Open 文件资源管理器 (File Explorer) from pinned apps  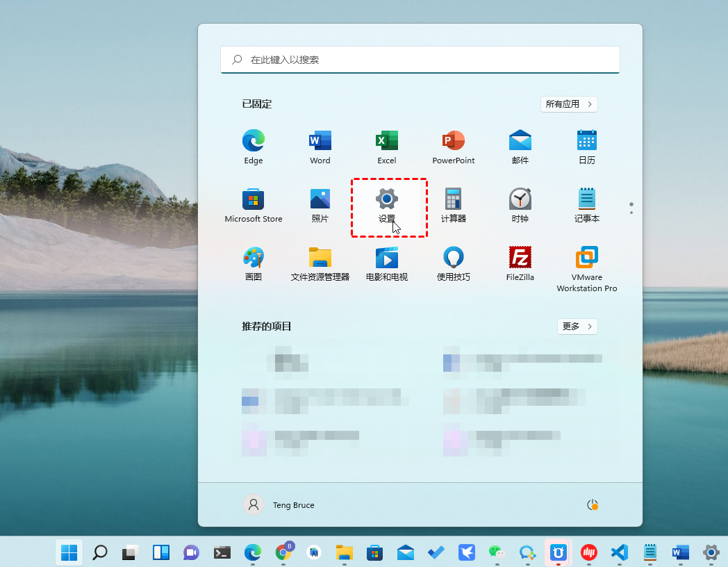pos(320,264)
